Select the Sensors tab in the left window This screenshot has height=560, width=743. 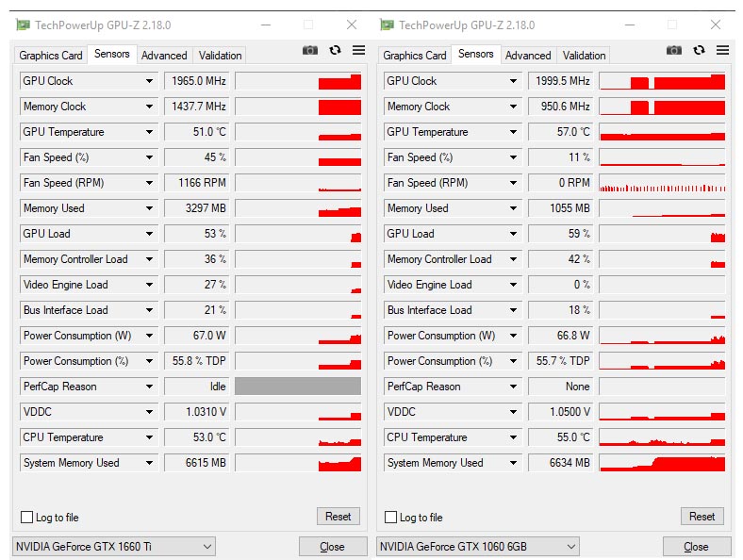click(x=112, y=54)
